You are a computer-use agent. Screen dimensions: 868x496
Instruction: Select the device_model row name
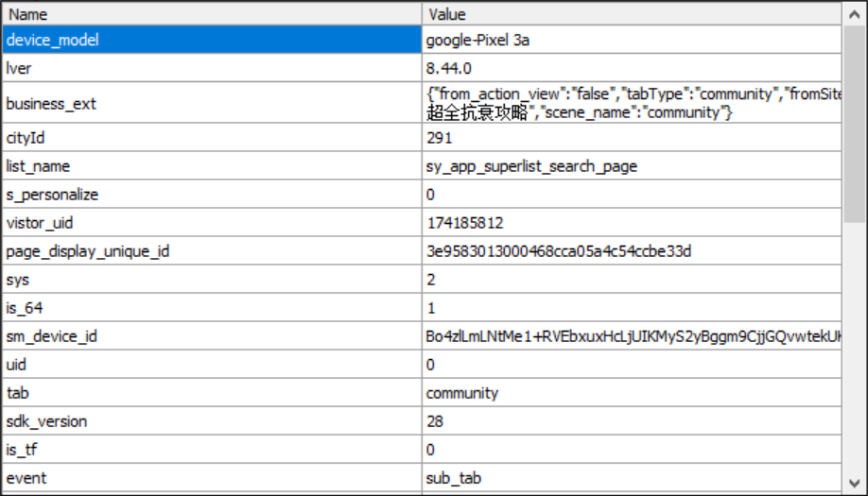212,40
